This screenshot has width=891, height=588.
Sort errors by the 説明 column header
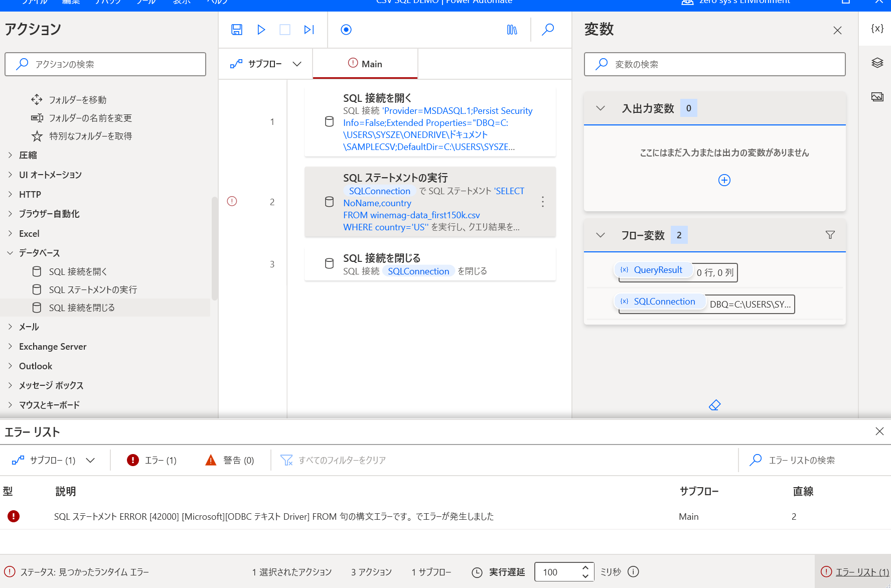click(66, 491)
